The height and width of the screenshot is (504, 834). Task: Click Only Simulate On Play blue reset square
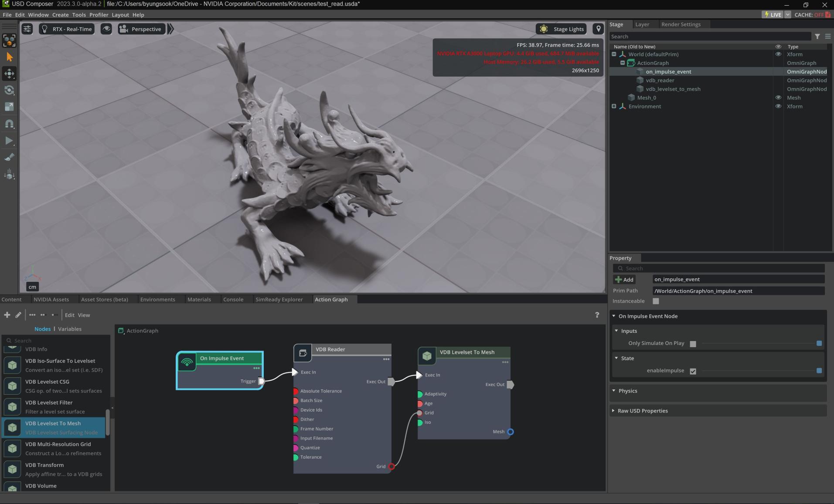coord(819,344)
